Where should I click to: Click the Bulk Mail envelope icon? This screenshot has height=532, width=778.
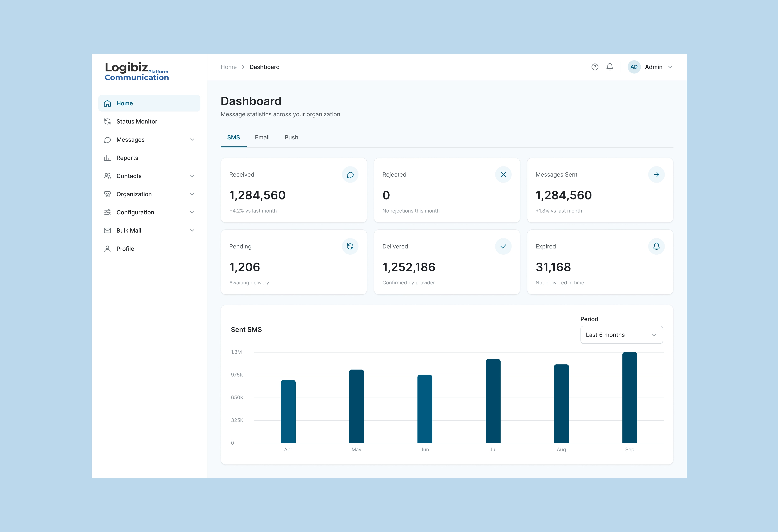coord(107,230)
